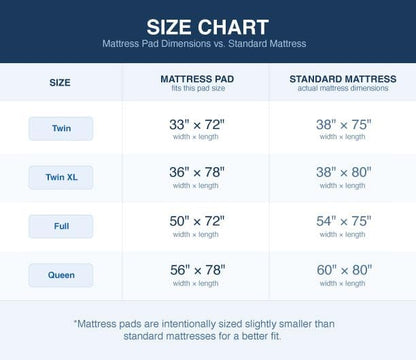Click 'fits this pad size' subheading
The width and height of the screenshot is (416, 360).
click(x=198, y=88)
